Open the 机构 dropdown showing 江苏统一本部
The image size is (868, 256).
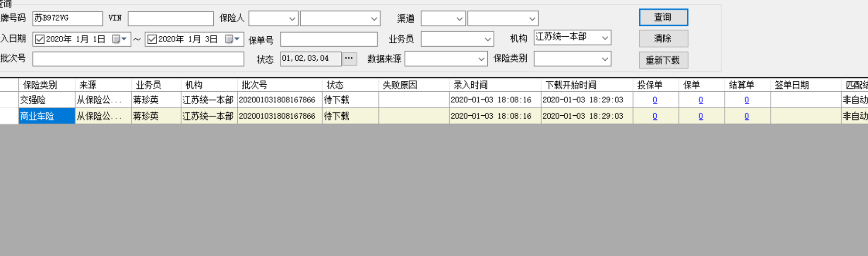[572, 38]
